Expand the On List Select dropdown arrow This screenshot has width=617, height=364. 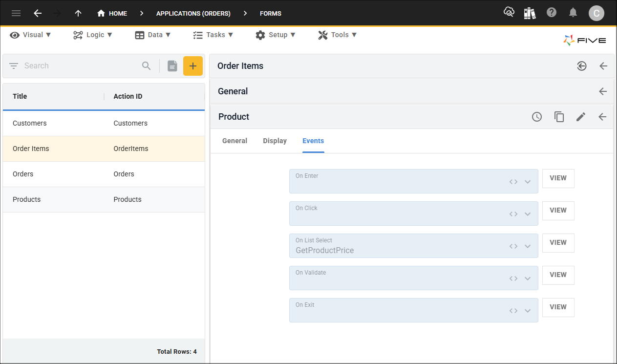pyautogui.click(x=528, y=246)
